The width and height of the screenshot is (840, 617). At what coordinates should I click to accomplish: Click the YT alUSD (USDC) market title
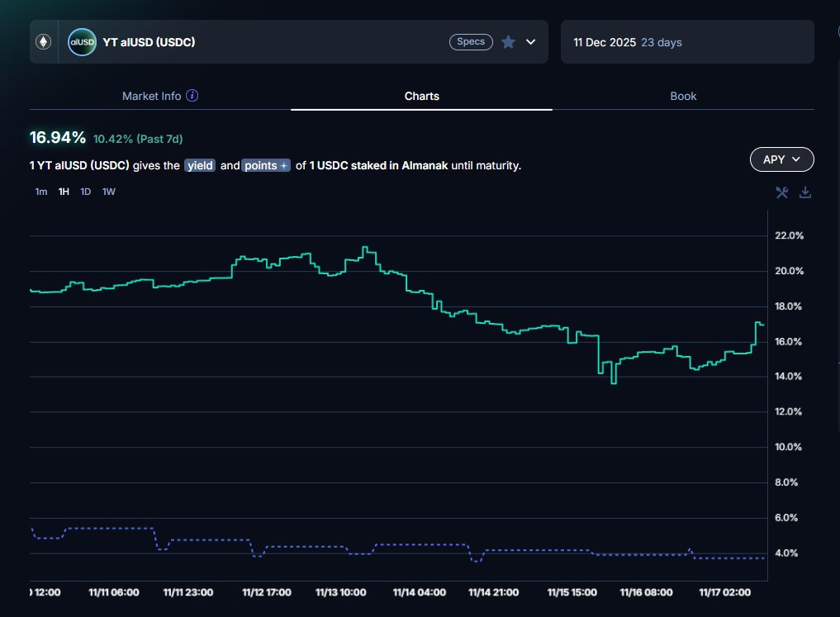(149, 42)
